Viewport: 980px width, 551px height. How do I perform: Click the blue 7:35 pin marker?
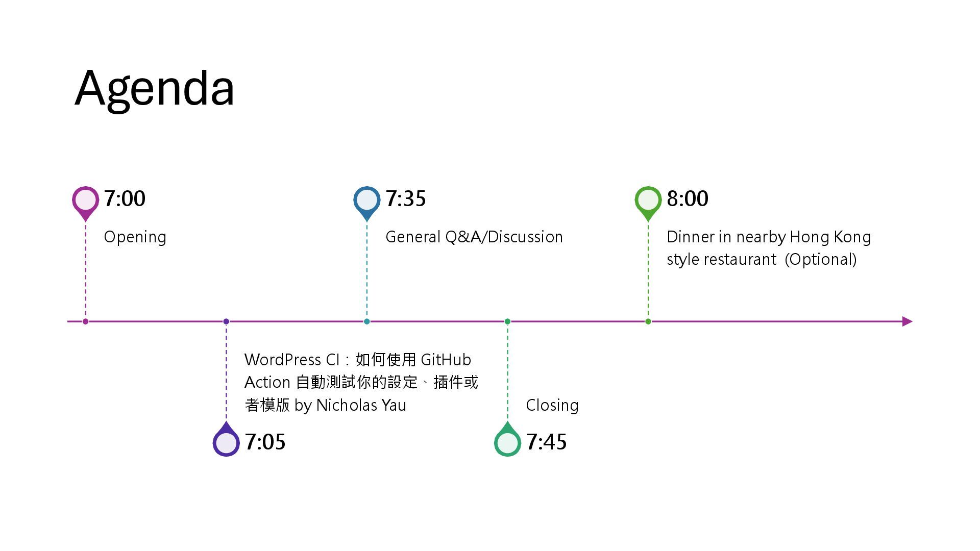click(366, 199)
